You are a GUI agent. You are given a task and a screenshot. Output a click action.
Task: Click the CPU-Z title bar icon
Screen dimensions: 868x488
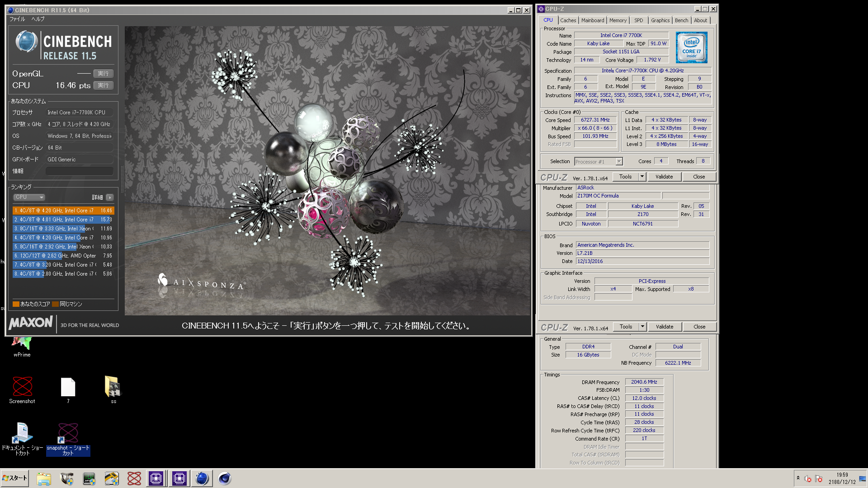click(x=541, y=9)
